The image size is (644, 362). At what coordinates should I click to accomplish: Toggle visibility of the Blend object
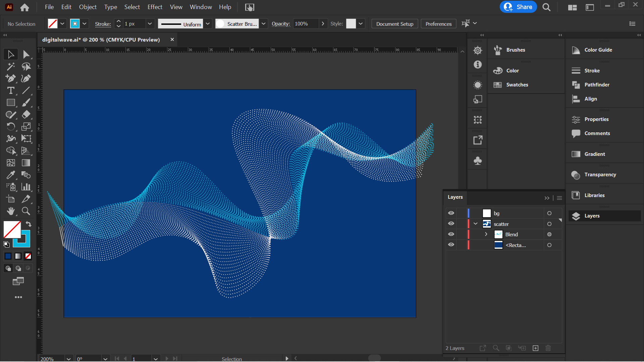tap(451, 234)
